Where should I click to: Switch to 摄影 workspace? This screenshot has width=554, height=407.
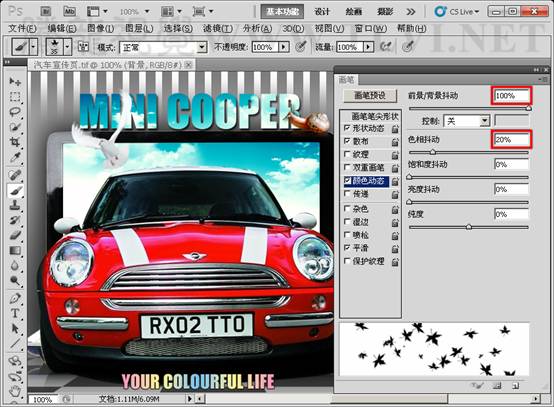pyautogui.click(x=385, y=12)
